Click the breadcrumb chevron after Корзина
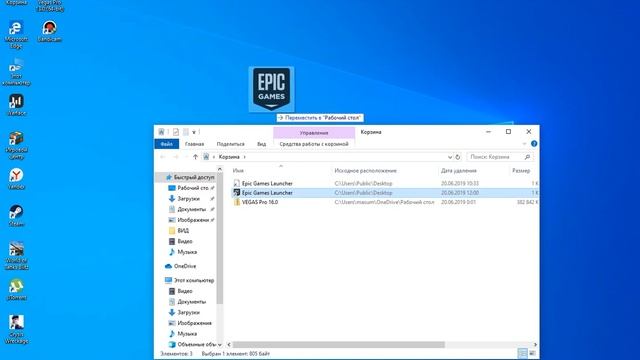640x360 pixels. tap(244, 157)
